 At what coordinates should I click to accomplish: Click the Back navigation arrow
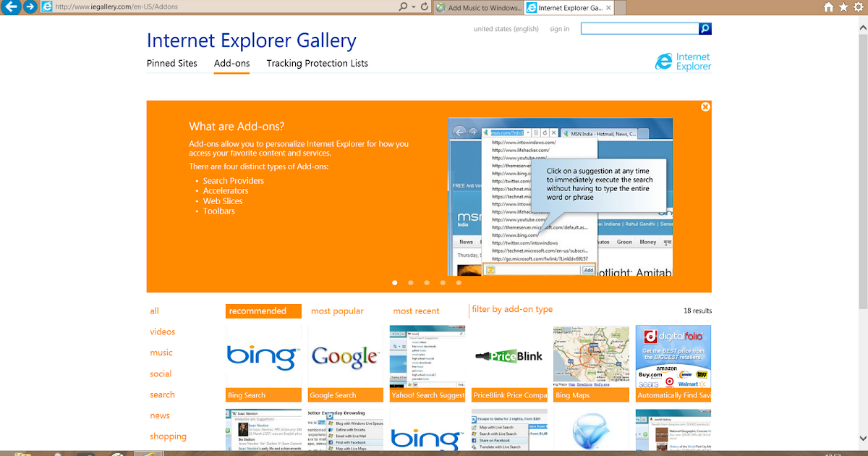click(x=10, y=7)
